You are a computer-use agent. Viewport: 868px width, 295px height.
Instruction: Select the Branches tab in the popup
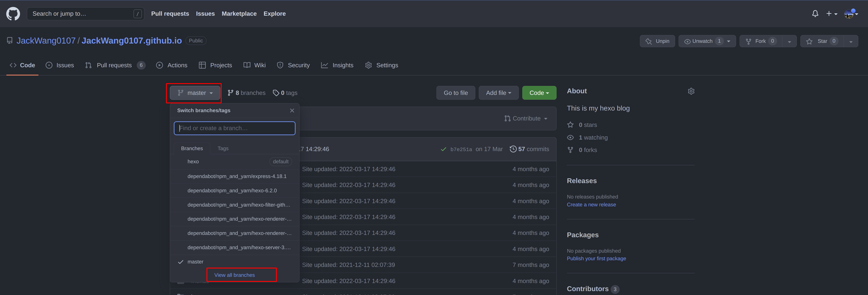[192, 149]
